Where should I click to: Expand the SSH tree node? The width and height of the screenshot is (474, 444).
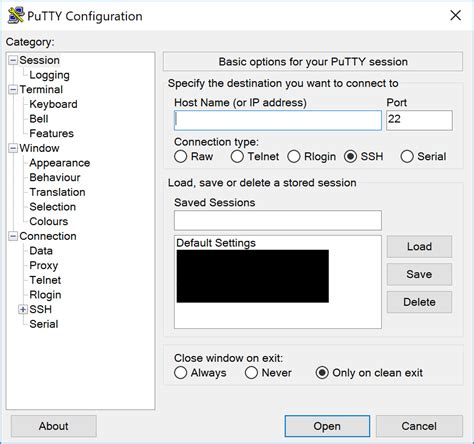tap(23, 310)
